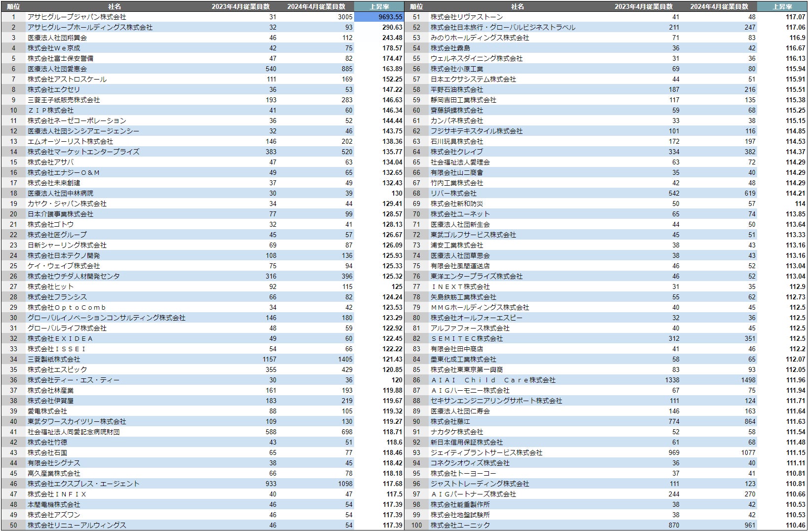
Task: Click カンパネ株式会社 in the list
Action: click(457, 121)
